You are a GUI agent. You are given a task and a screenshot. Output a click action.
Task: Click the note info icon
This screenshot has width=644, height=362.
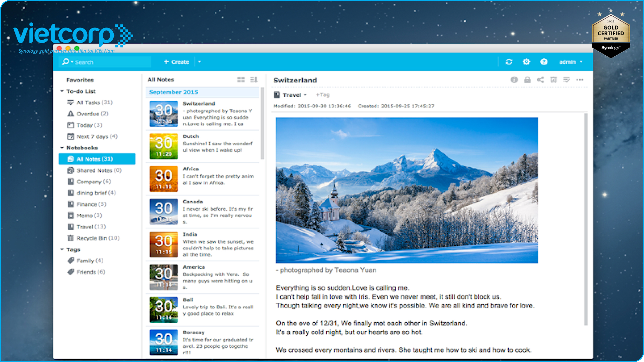(x=514, y=80)
